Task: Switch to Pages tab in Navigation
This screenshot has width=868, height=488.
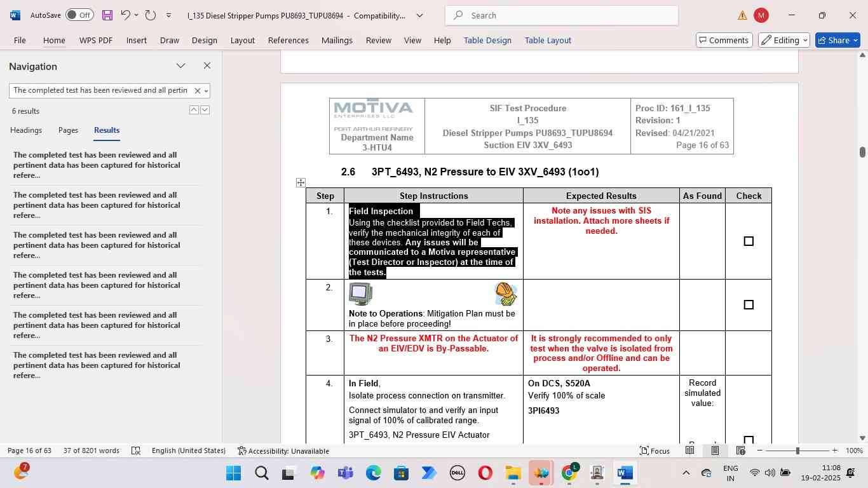Action: click(68, 130)
